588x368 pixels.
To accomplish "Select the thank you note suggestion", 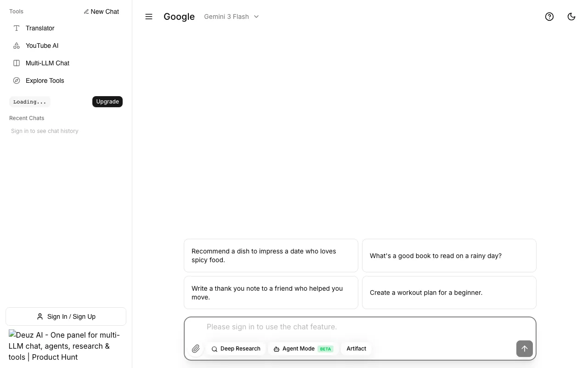I will 271,293.
